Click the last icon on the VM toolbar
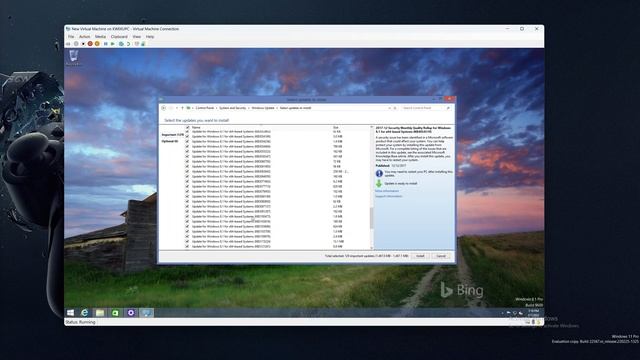640x360 pixels. coord(143,44)
